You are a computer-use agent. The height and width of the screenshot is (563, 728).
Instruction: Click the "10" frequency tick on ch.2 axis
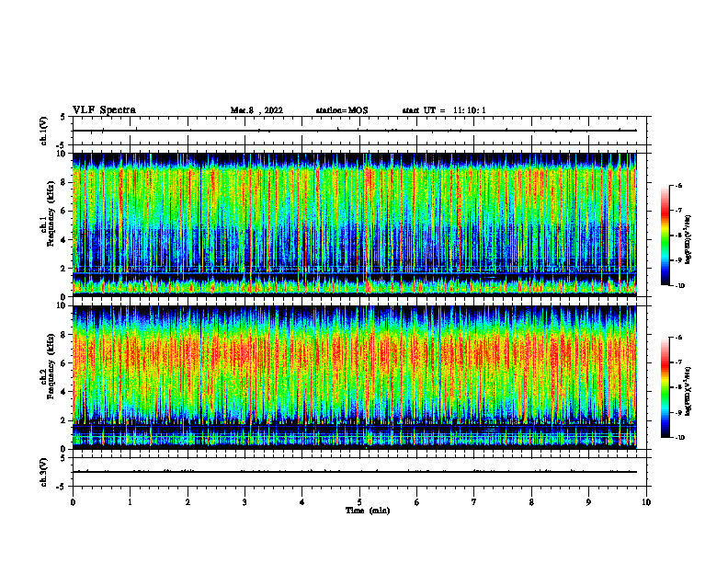click(x=64, y=305)
